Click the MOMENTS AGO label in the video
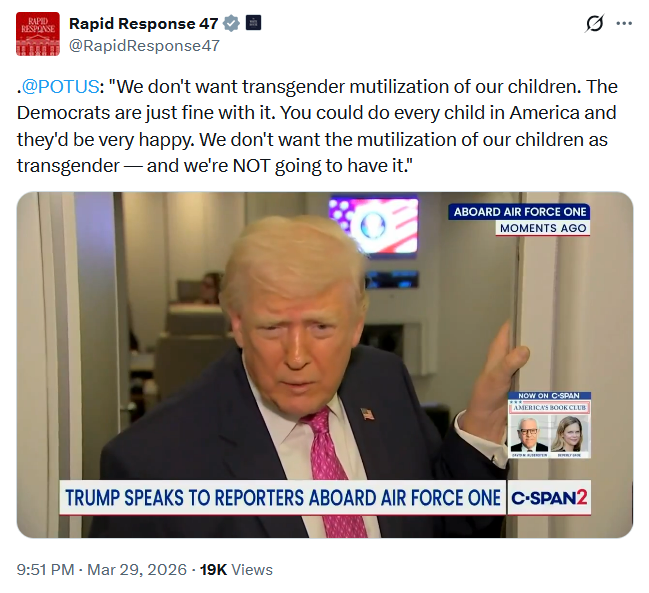This screenshot has width=649, height=593. click(x=543, y=228)
